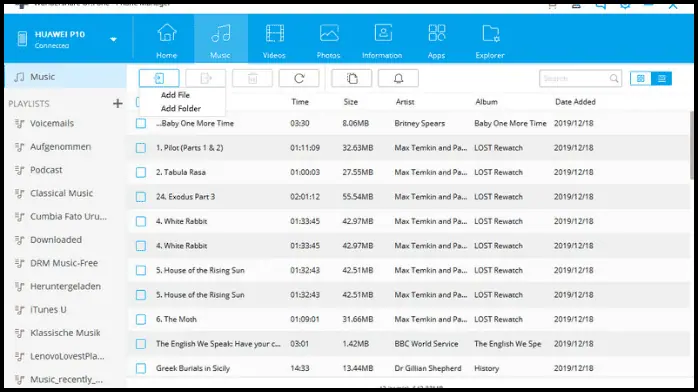Image resolution: width=698 pixels, height=392 pixels.
Task: Open the Downloaded playlist
Action: (56, 240)
